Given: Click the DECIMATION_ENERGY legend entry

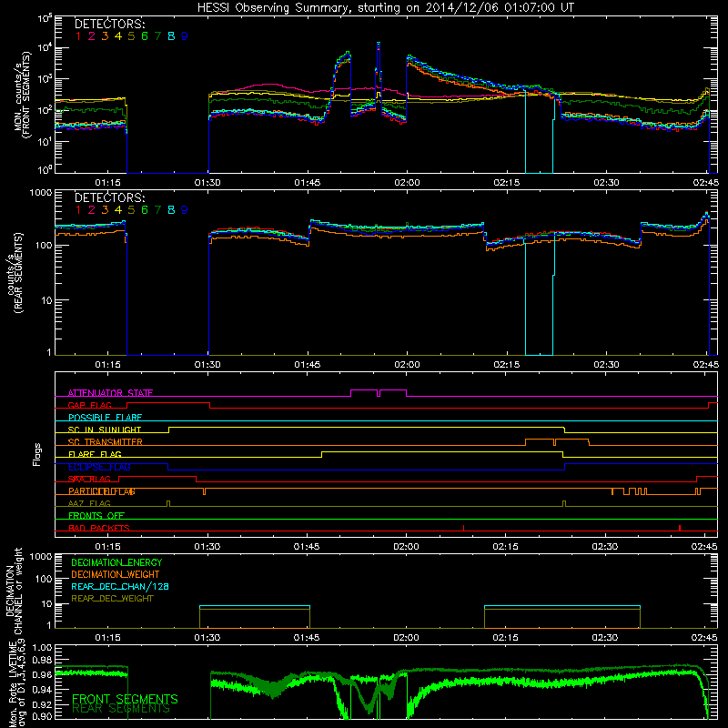Looking at the screenshot, I should [116, 562].
